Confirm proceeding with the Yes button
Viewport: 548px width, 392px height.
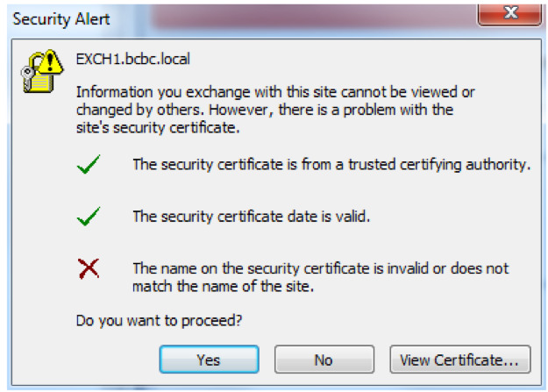click(x=209, y=360)
